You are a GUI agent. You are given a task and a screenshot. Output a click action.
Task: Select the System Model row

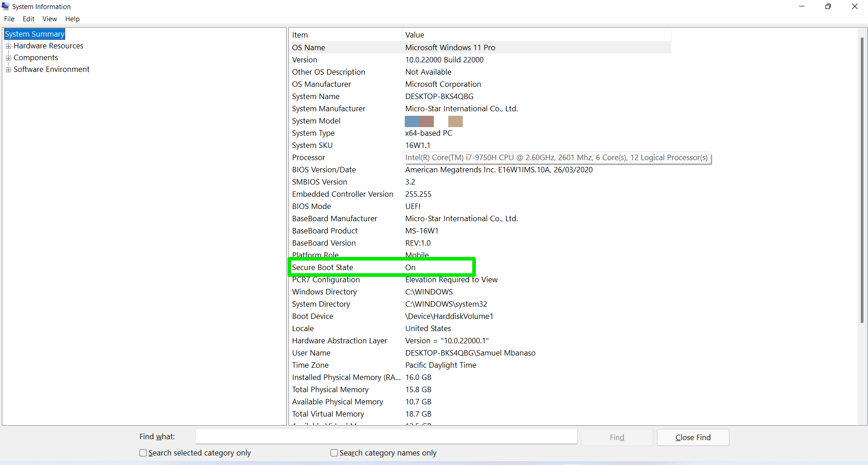point(480,121)
